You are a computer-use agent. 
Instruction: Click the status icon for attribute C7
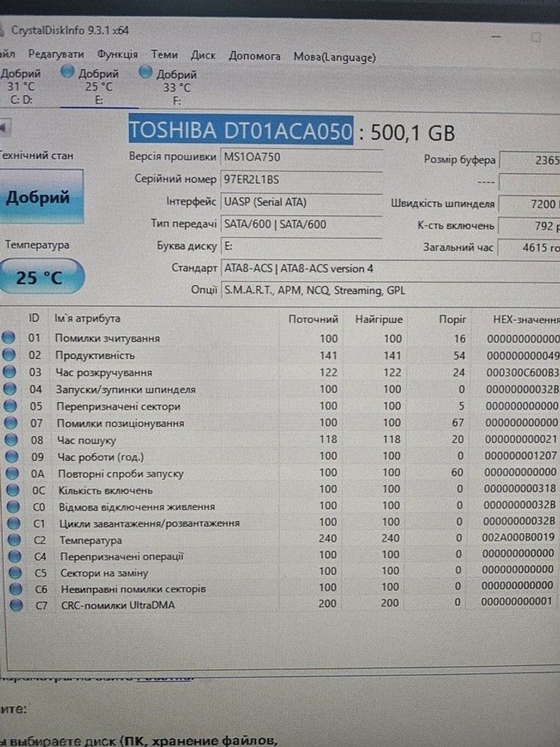coord(16,605)
